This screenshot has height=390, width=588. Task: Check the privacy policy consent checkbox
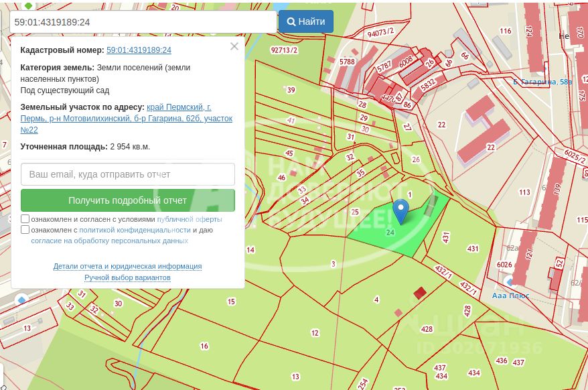[x=25, y=229]
